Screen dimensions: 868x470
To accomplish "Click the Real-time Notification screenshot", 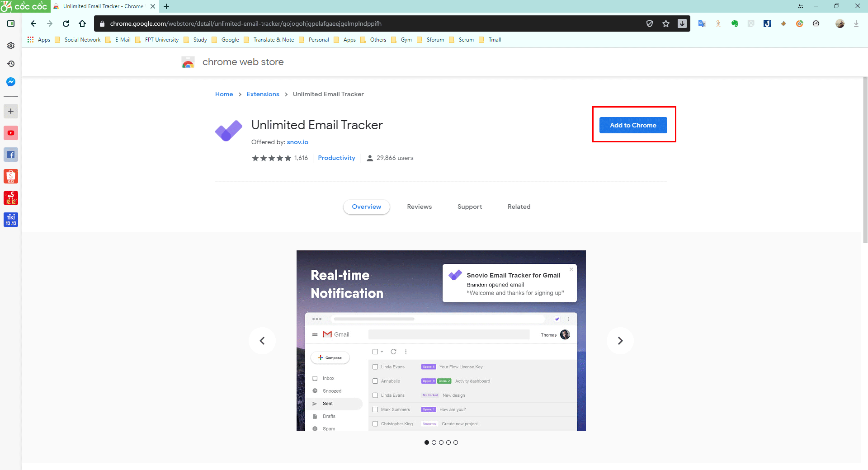I will pyautogui.click(x=441, y=341).
